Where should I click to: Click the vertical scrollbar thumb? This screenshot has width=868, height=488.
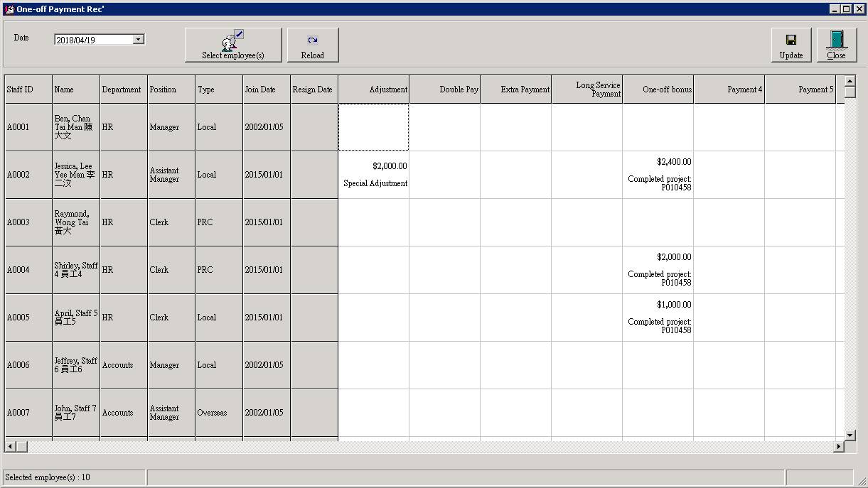coord(850,92)
